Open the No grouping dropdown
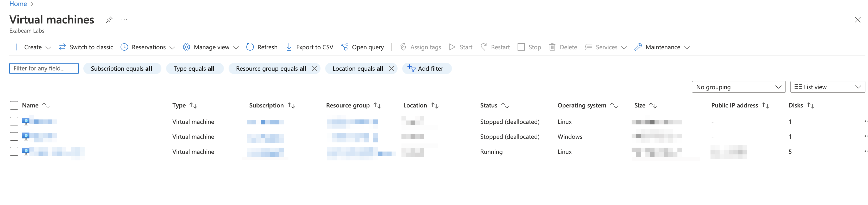 (738, 87)
